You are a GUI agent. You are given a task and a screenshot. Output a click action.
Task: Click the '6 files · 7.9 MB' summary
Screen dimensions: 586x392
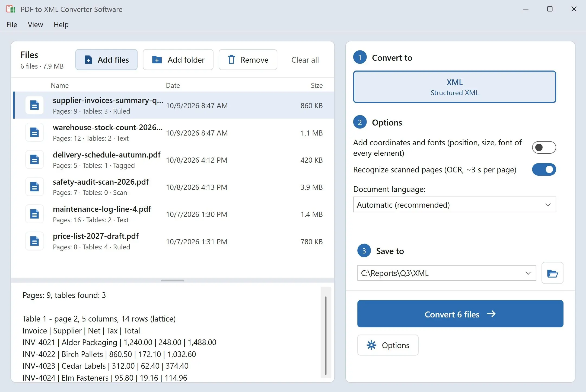tap(42, 66)
